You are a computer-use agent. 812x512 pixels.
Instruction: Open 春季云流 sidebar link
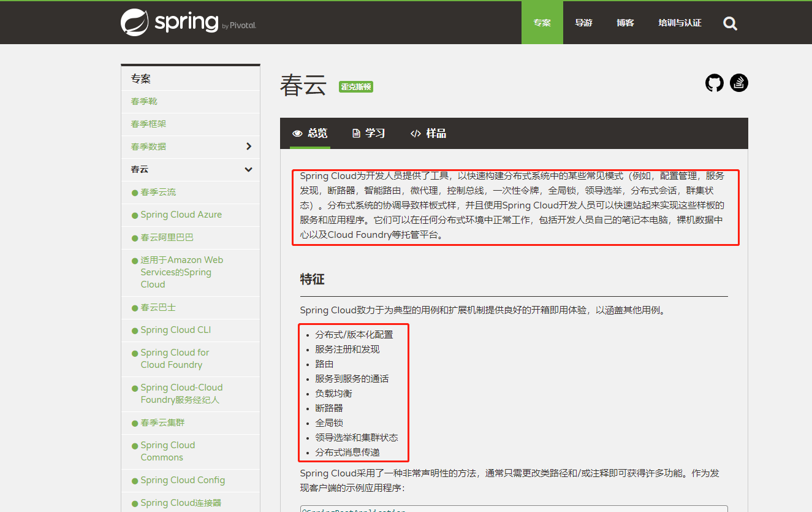click(158, 192)
